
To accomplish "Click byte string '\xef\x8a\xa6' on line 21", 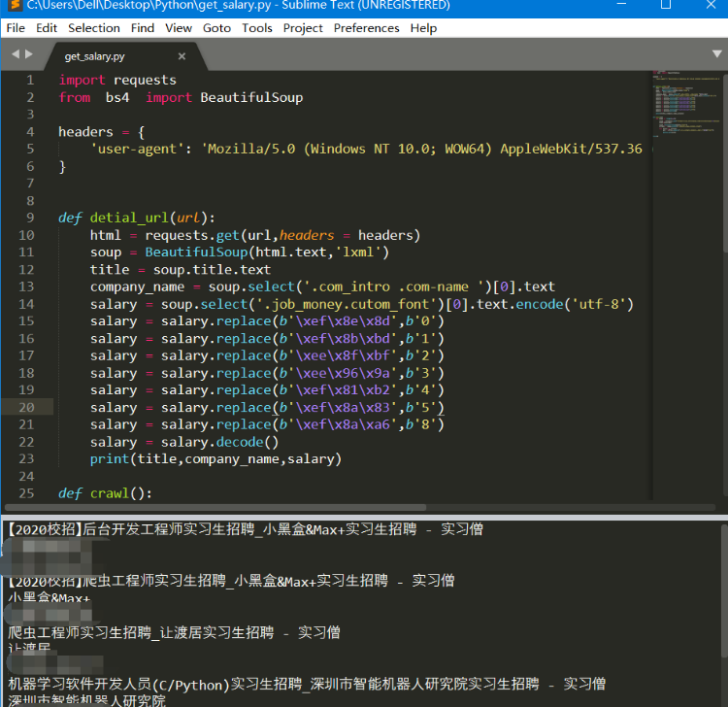I will pyautogui.click(x=339, y=424).
